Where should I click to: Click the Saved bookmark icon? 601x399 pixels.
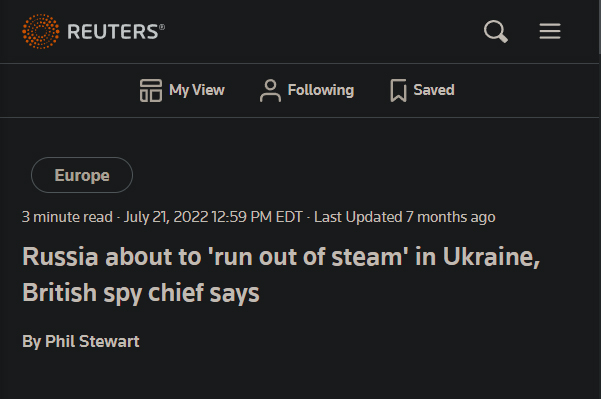pos(398,90)
